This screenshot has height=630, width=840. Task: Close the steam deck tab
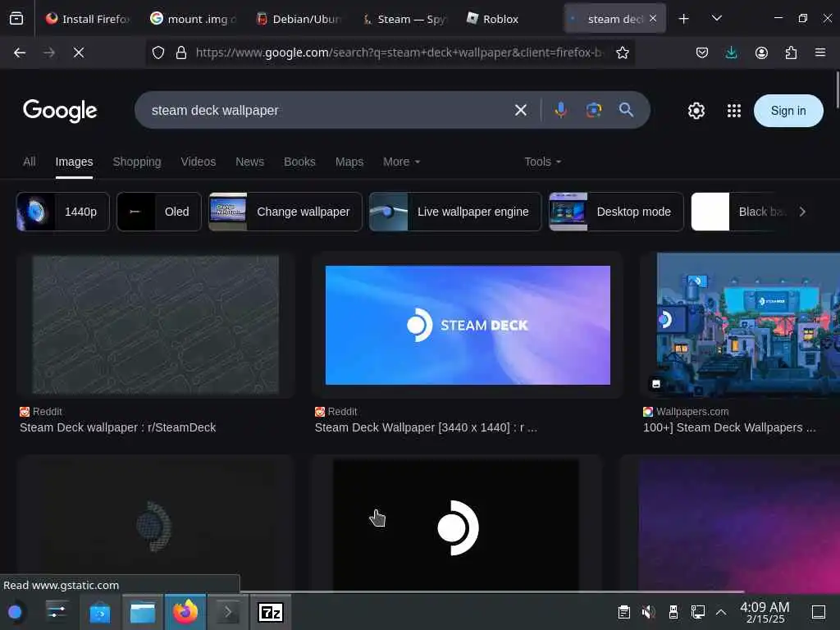pos(653,18)
